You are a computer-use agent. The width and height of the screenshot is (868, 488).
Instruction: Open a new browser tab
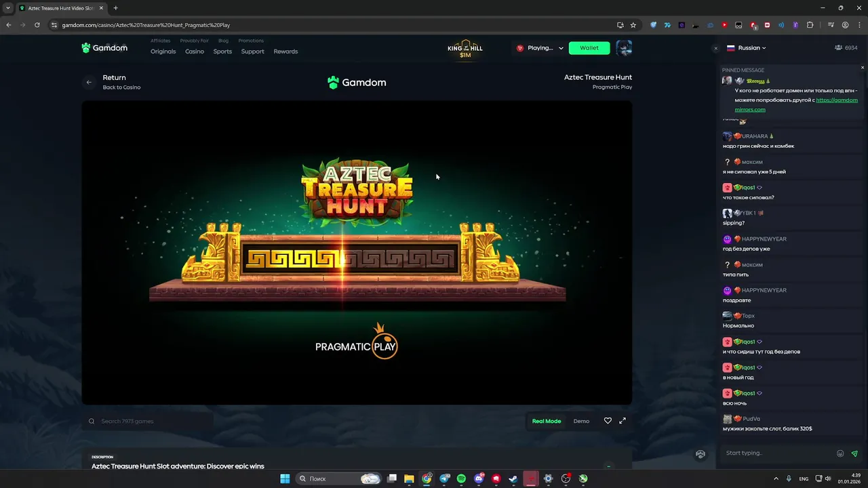115,8
